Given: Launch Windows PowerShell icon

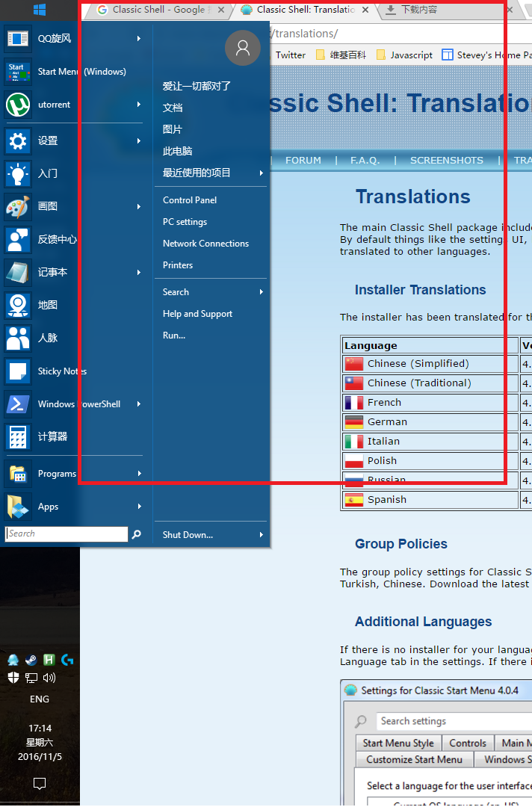Looking at the screenshot, I should point(18,404).
